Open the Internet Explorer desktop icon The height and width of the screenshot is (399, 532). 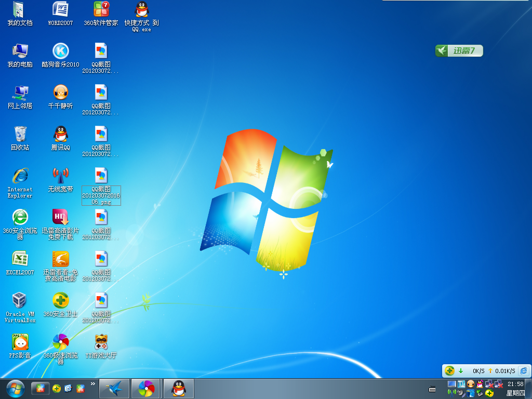coord(20,183)
